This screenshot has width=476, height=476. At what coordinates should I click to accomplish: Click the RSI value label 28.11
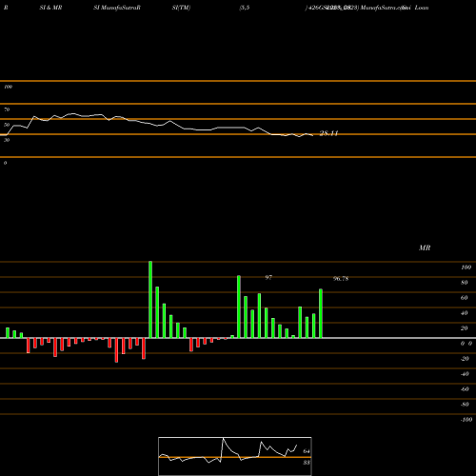click(328, 133)
